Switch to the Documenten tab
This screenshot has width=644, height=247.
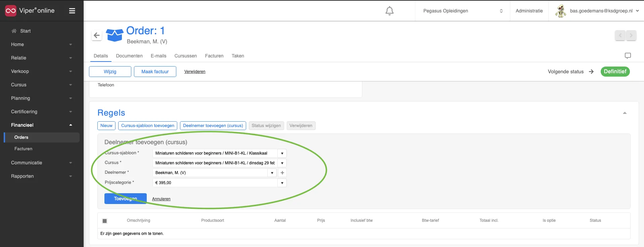pyautogui.click(x=129, y=56)
